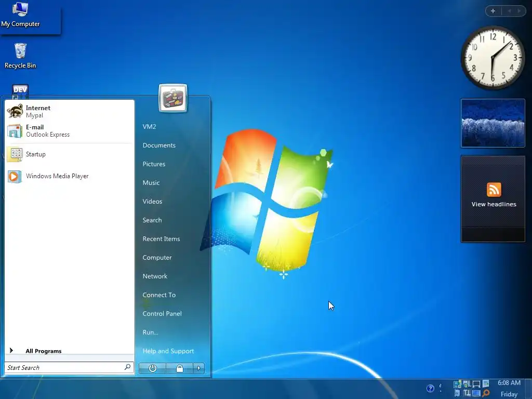532x399 pixels.
Task: Expand hidden tray icons arrow
Action: pos(441,388)
